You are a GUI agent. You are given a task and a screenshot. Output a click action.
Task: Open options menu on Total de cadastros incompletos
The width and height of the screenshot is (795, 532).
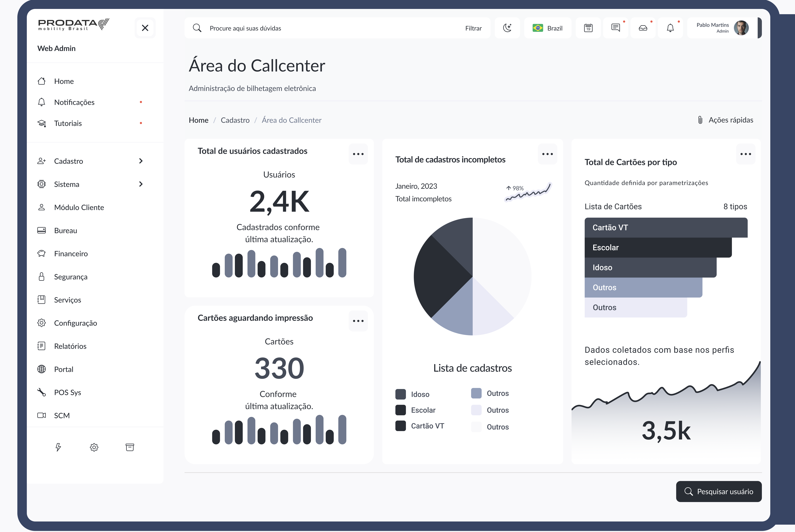547,154
